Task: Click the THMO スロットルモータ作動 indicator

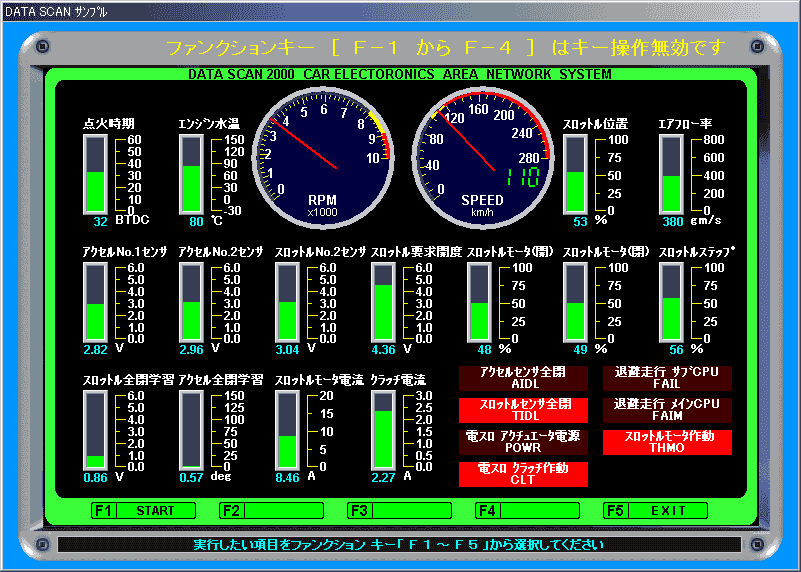Action: [x=668, y=442]
